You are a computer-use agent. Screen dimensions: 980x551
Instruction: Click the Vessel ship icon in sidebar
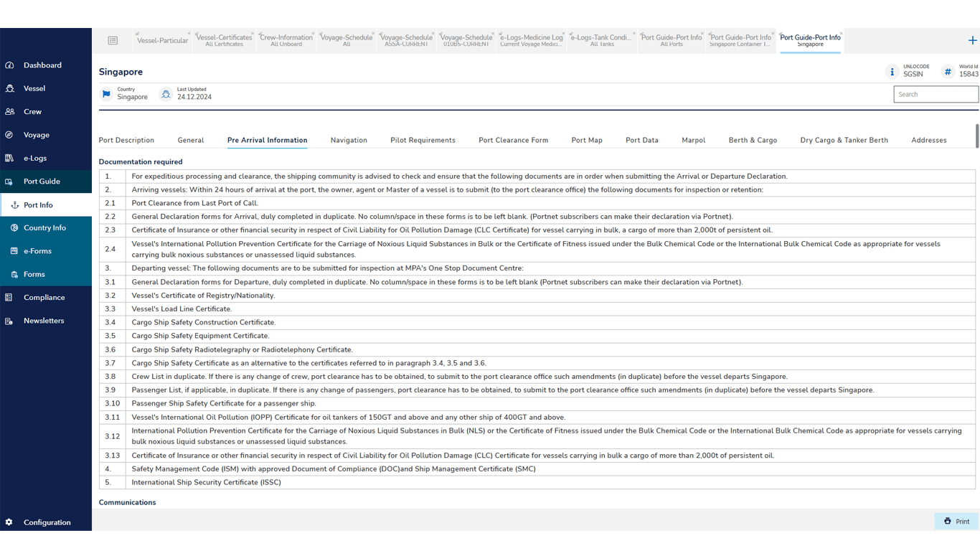point(10,88)
